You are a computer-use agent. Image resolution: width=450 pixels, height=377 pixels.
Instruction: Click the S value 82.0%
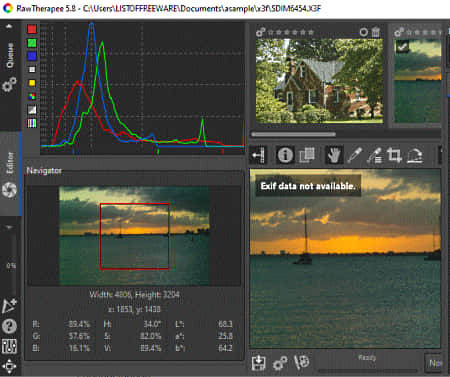click(x=151, y=336)
